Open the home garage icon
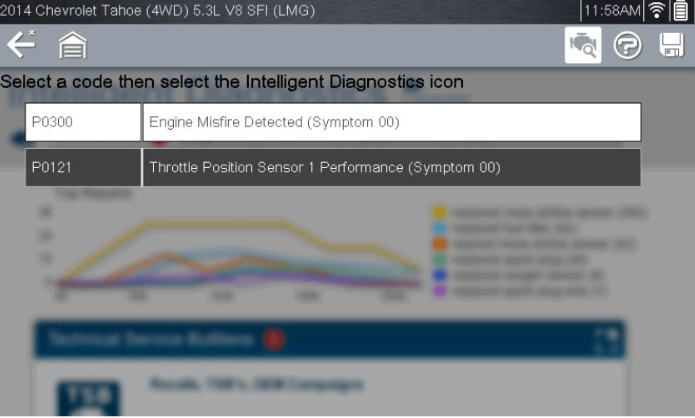Image resolution: width=695 pixels, height=418 pixels. (x=73, y=45)
